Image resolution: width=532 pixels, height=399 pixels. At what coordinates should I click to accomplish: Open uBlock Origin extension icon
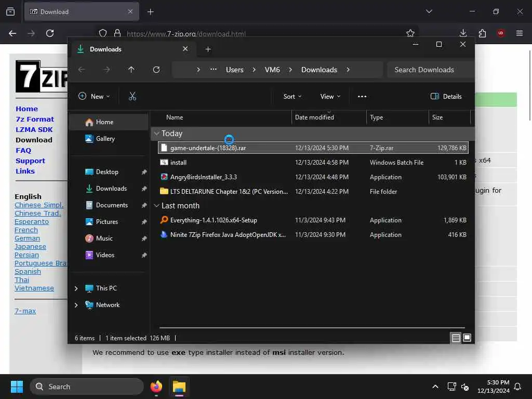[501, 33]
